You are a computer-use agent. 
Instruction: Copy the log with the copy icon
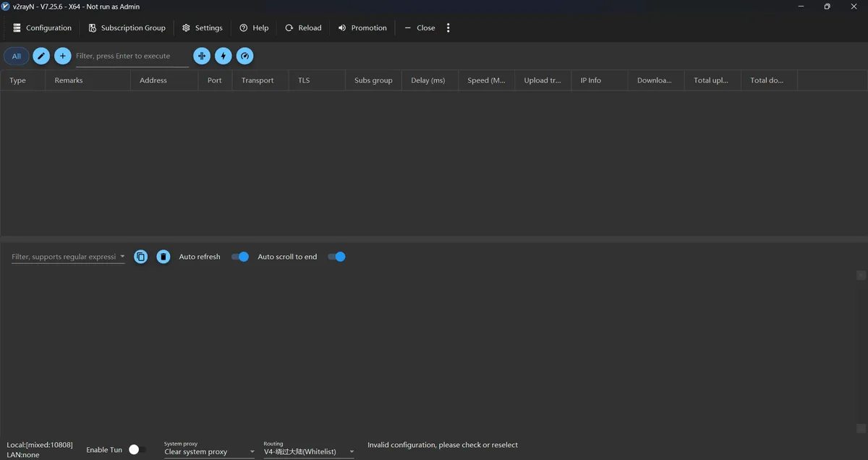[141, 257]
